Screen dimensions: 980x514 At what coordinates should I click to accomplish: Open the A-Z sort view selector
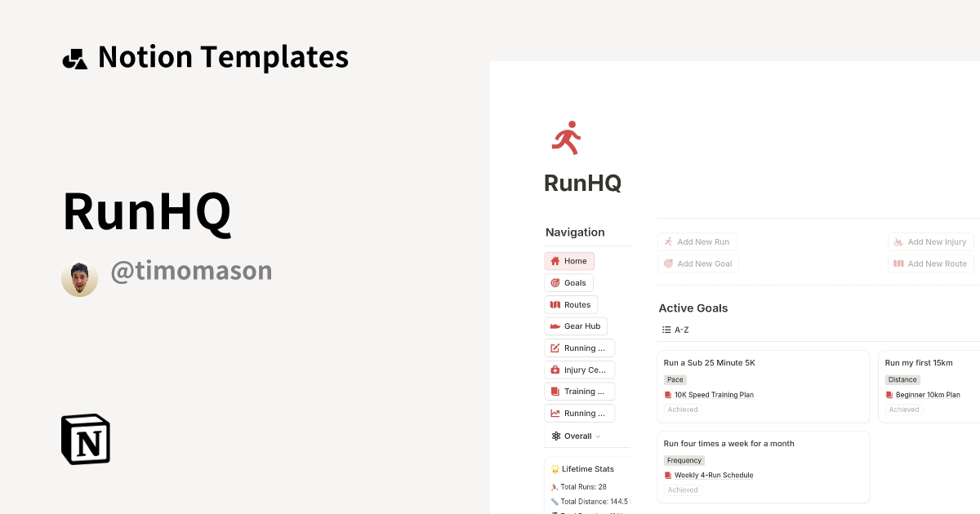coord(675,329)
